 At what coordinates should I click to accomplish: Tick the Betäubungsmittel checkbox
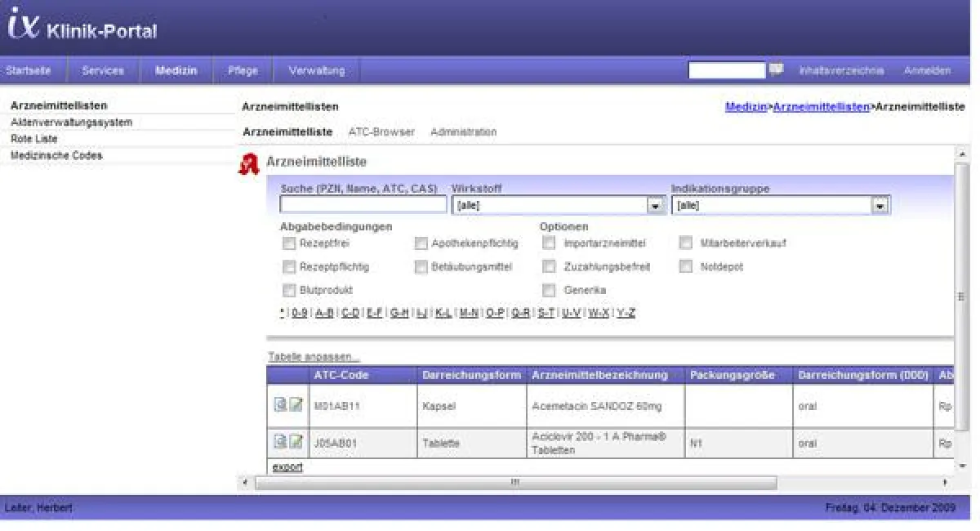click(421, 266)
